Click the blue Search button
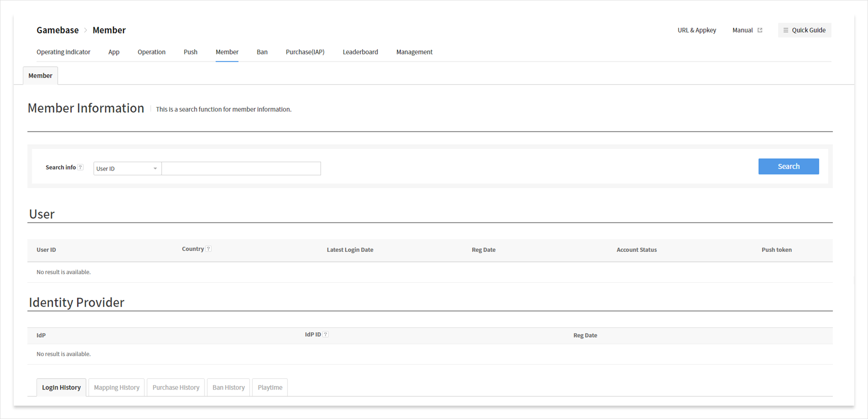 pos(789,166)
